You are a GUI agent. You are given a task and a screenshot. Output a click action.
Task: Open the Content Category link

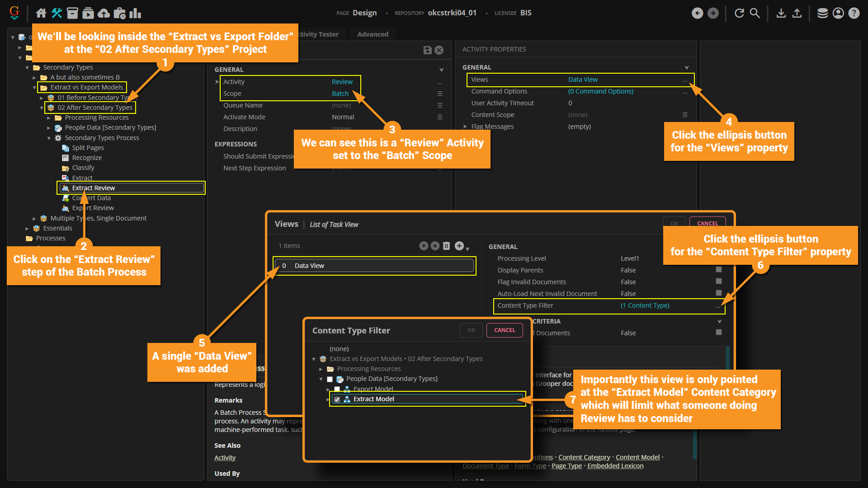click(x=584, y=457)
